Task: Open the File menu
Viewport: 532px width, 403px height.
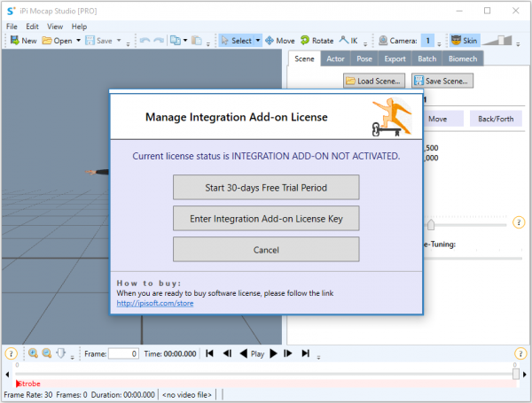Action: [12, 27]
